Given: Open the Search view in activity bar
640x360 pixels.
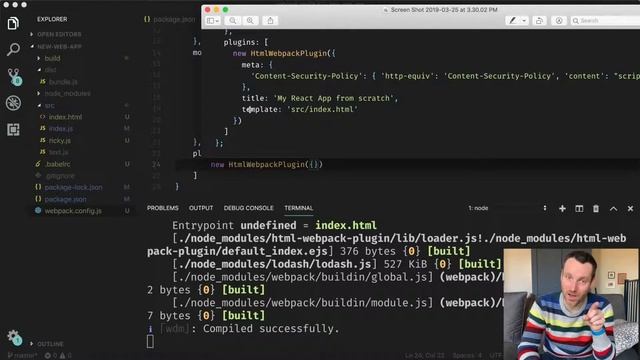Looking at the screenshot, I should click(13, 50).
